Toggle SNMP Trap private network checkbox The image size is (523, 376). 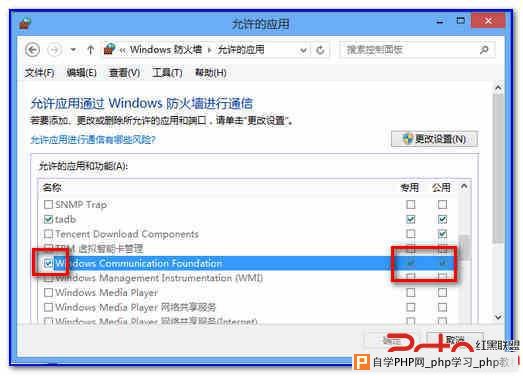point(411,204)
